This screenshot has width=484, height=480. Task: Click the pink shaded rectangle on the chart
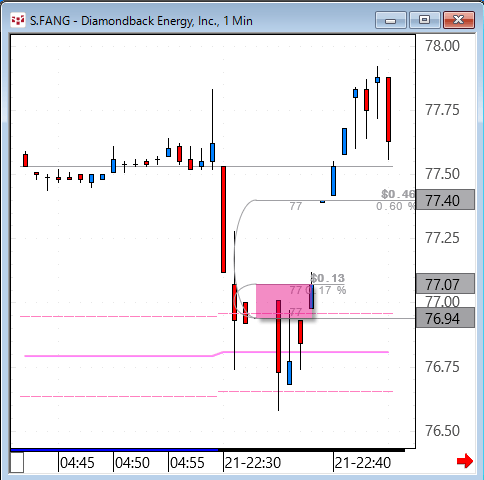click(x=284, y=301)
